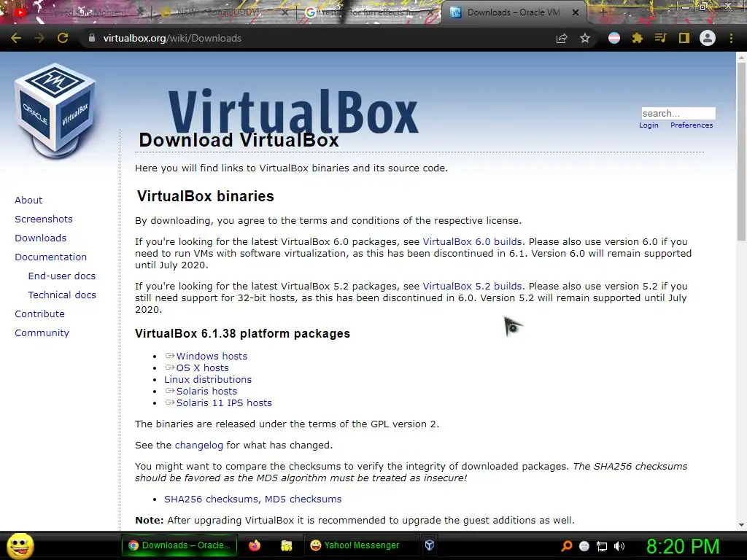Open the changelog link
The height and width of the screenshot is (560, 747).
click(x=198, y=446)
